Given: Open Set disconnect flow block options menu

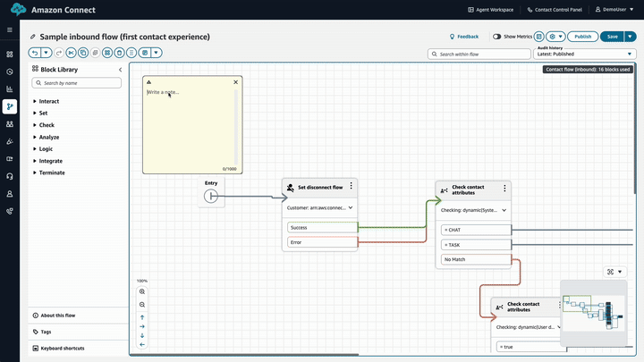Looking at the screenshot, I should (352, 187).
